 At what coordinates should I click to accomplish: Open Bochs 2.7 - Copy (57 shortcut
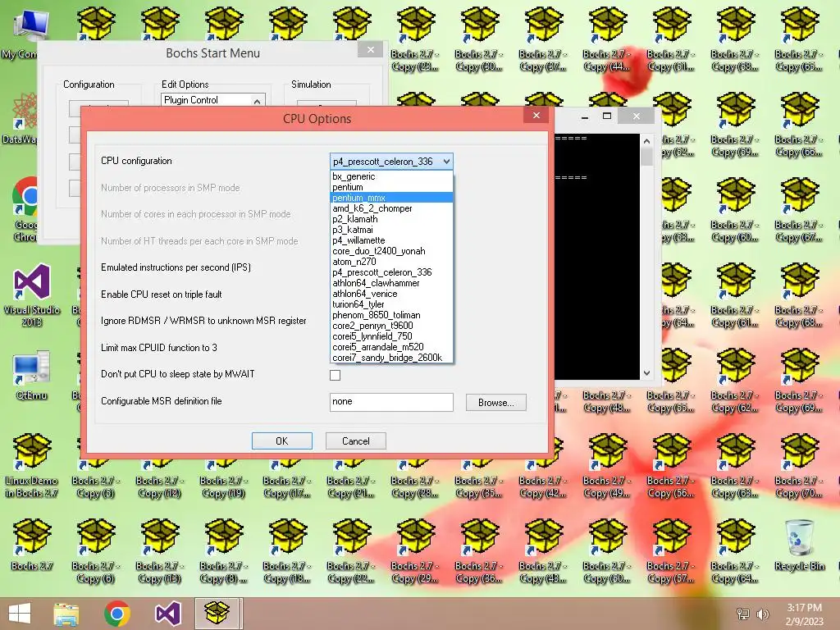[x=671, y=550]
